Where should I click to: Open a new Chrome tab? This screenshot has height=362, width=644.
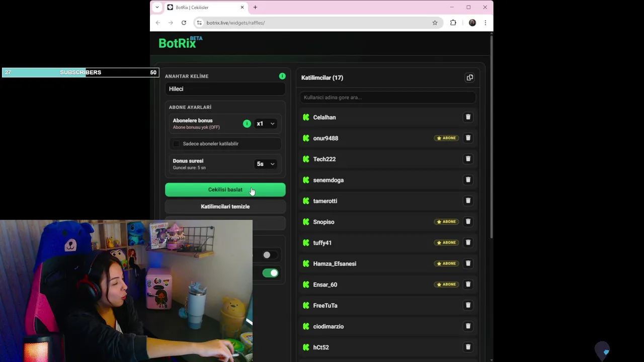point(255,7)
